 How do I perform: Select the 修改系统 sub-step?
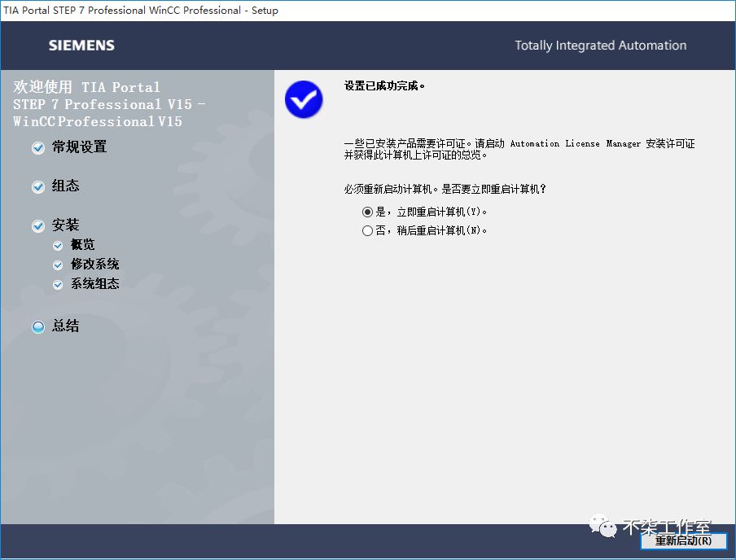[x=94, y=265]
